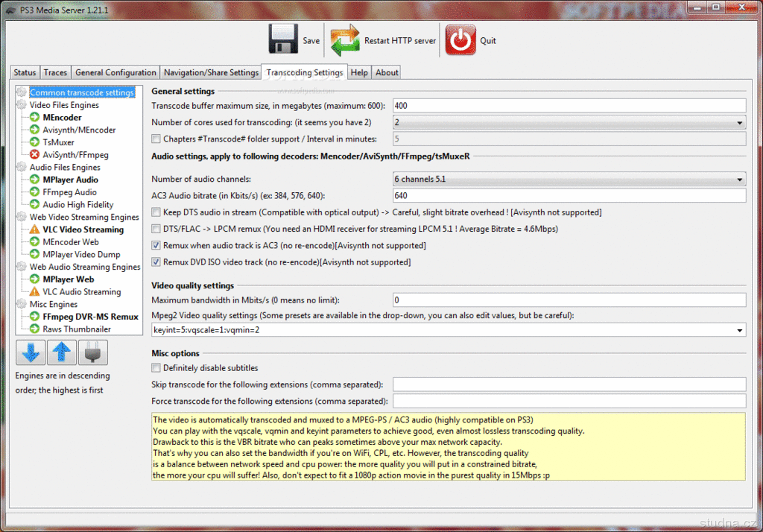The width and height of the screenshot is (763, 532).
Task: Select MPlayer Video Dump entry
Action: pyautogui.click(x=81, y=254)
